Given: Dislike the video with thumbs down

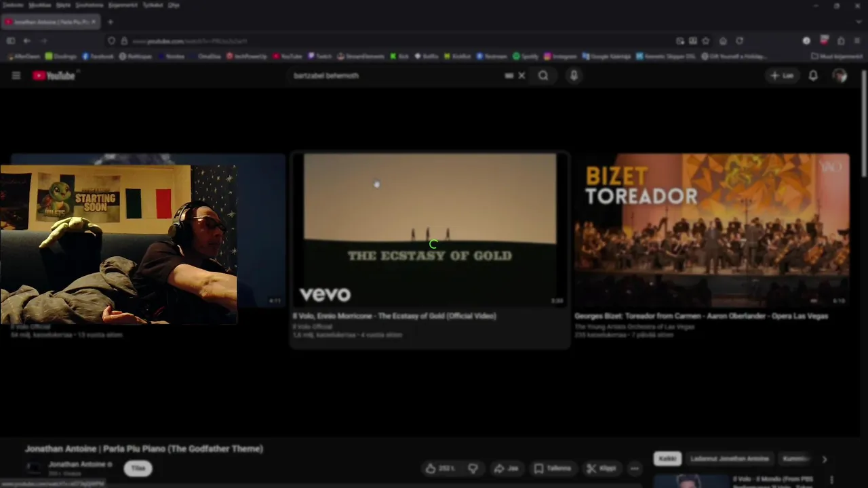Looking at the screenshot, I should coord(473,468).
